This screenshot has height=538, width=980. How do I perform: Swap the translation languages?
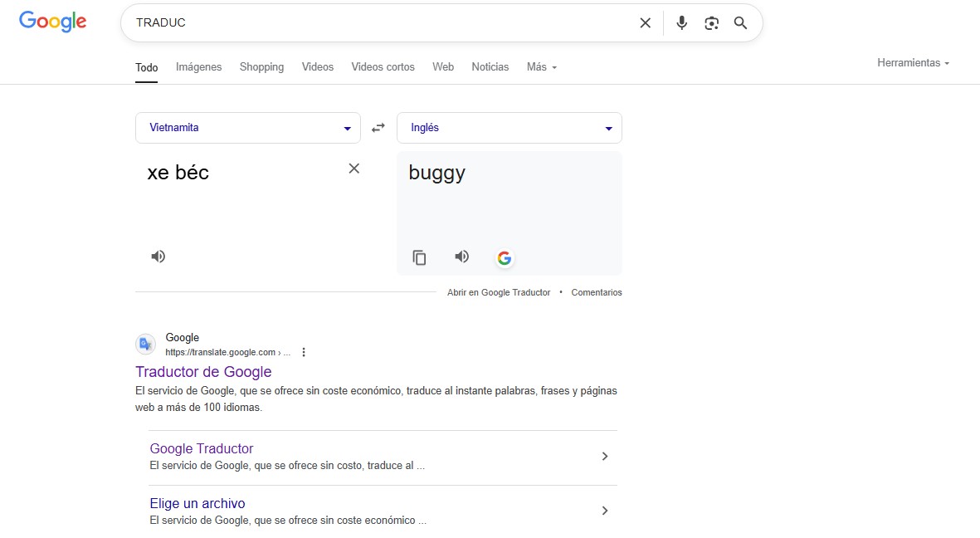[378, 128]
